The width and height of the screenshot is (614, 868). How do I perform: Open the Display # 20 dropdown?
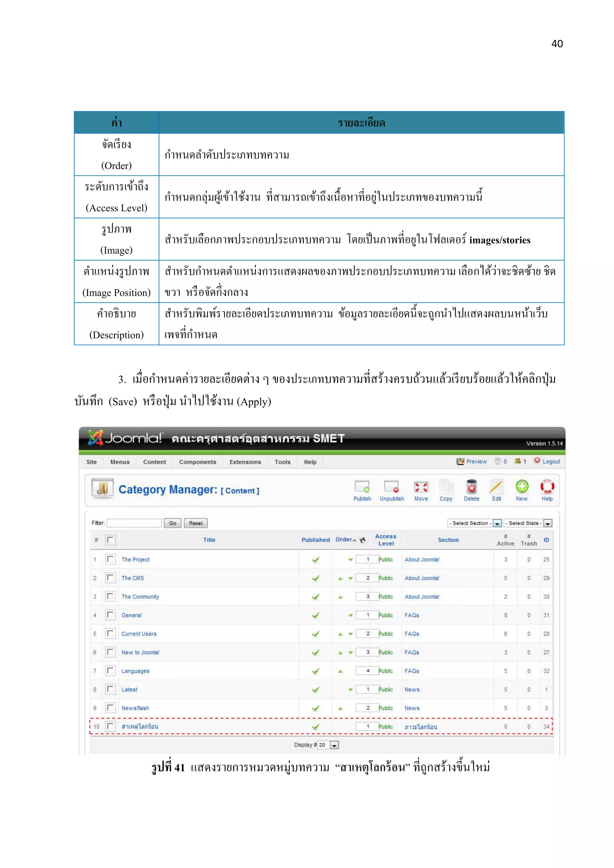328,745
